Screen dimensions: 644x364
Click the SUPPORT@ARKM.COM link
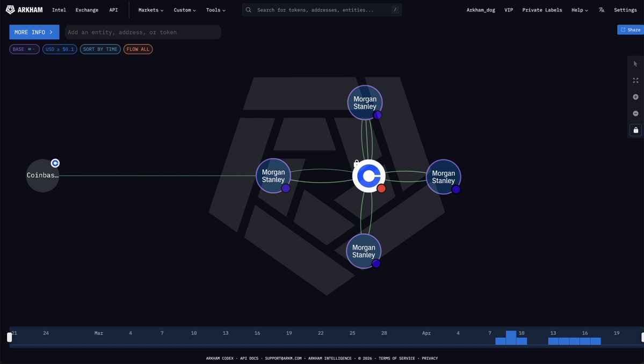tap(284, 358)
